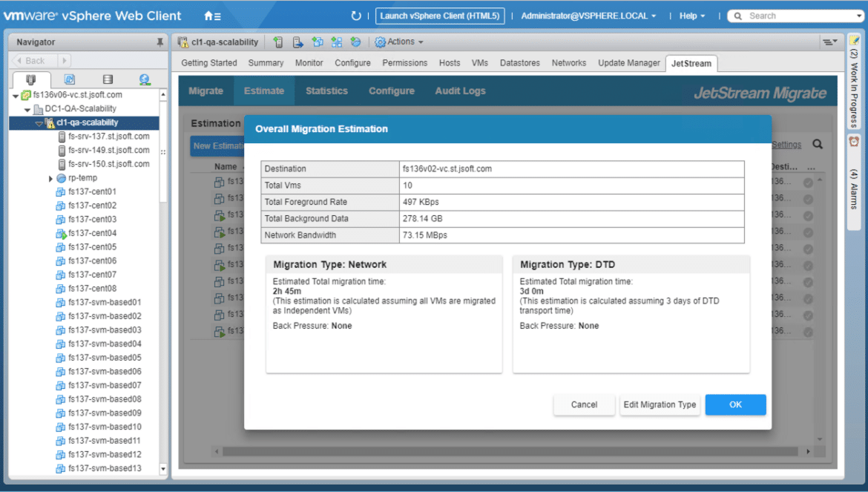Confirm the estimation with OK
868x492 pixels.
coord(735,404)
